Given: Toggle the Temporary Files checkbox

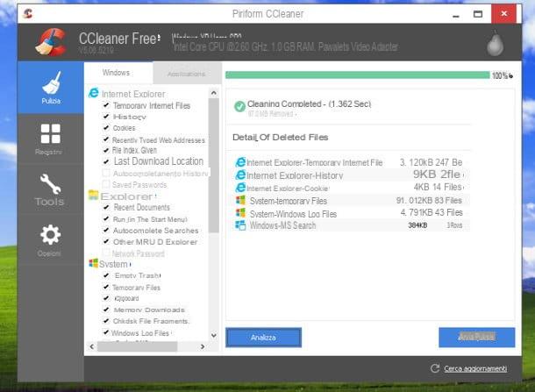Looking at the screenshot, I should pyautogui.click(x=106, y=287).
